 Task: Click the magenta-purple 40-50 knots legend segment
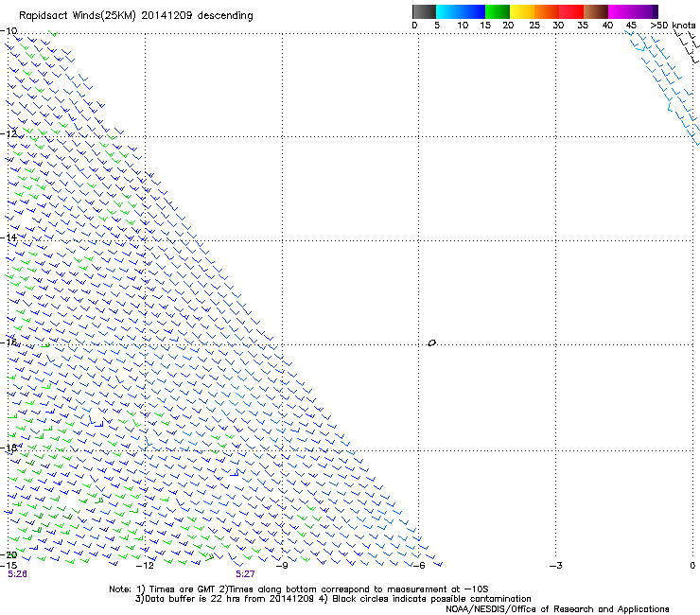tap(633, 11)
